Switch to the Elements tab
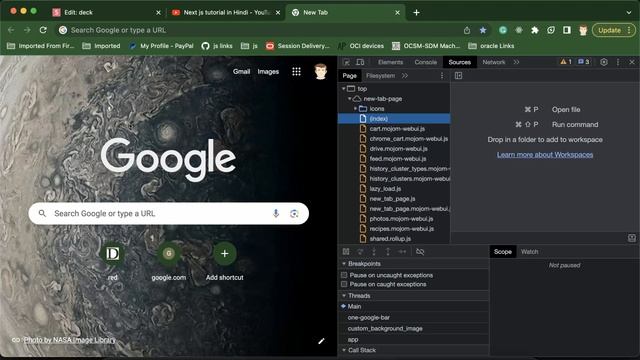Image resolution: width=640 pixels, height=360 pixels. (x=390, y=62)
